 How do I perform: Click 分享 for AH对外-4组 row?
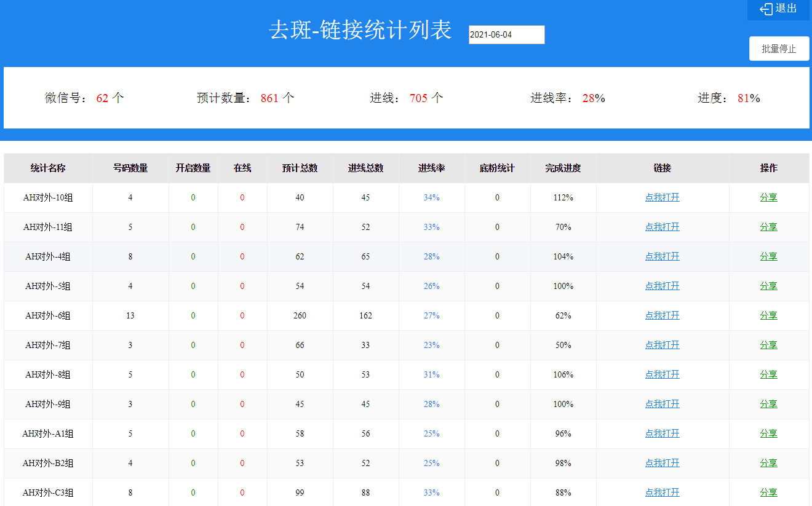[768, 256]
